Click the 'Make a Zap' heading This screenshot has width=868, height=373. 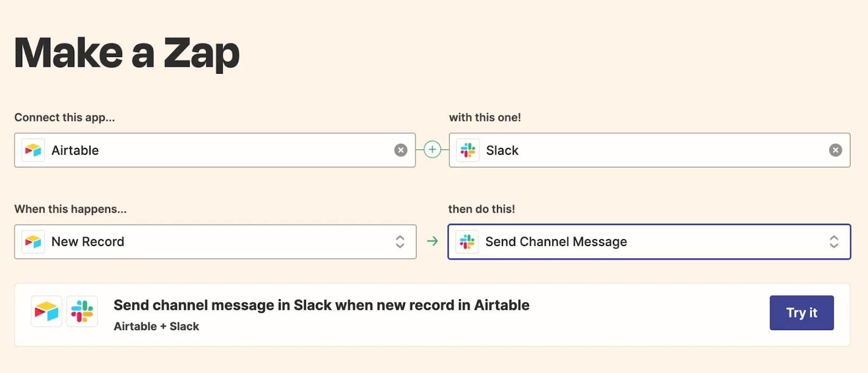click(127, 53)
